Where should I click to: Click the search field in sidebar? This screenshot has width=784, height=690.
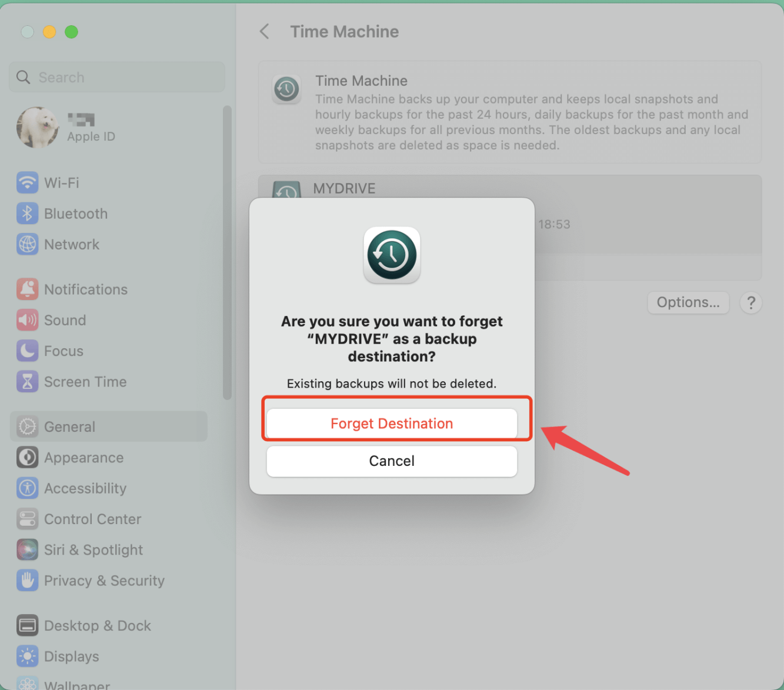117,77
